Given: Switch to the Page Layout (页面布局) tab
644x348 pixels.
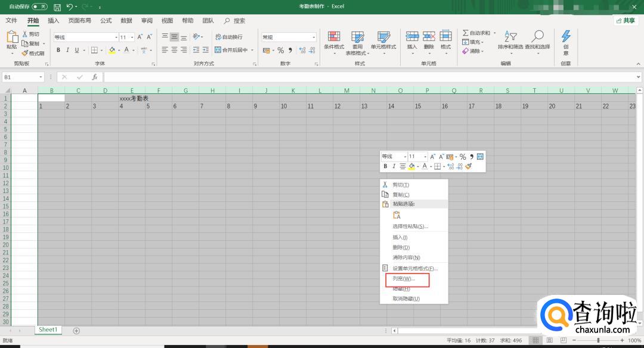Looking at the screenshot, I should pos(79,20).
